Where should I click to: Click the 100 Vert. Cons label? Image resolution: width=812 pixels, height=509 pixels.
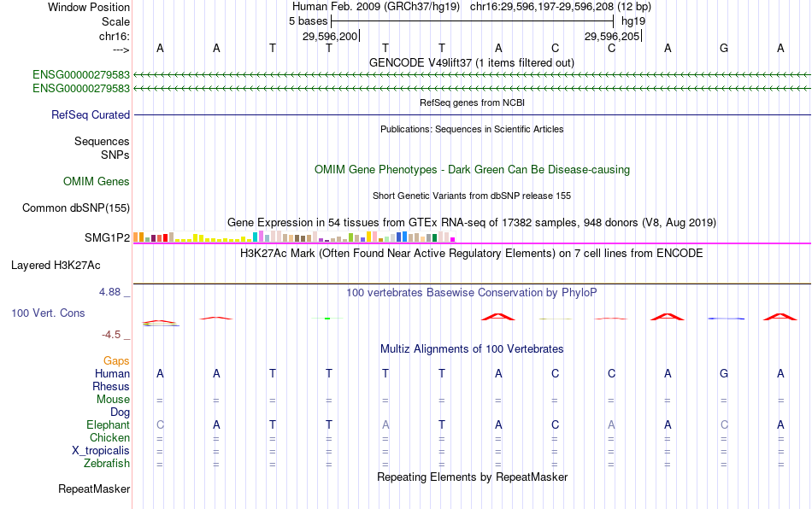pos(48,313)
